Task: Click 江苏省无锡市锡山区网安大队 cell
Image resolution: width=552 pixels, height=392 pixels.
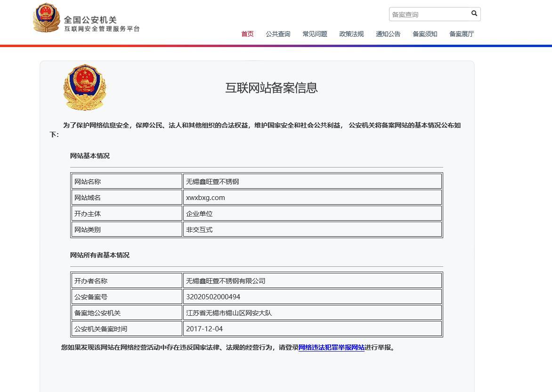Action: (312, 313)
